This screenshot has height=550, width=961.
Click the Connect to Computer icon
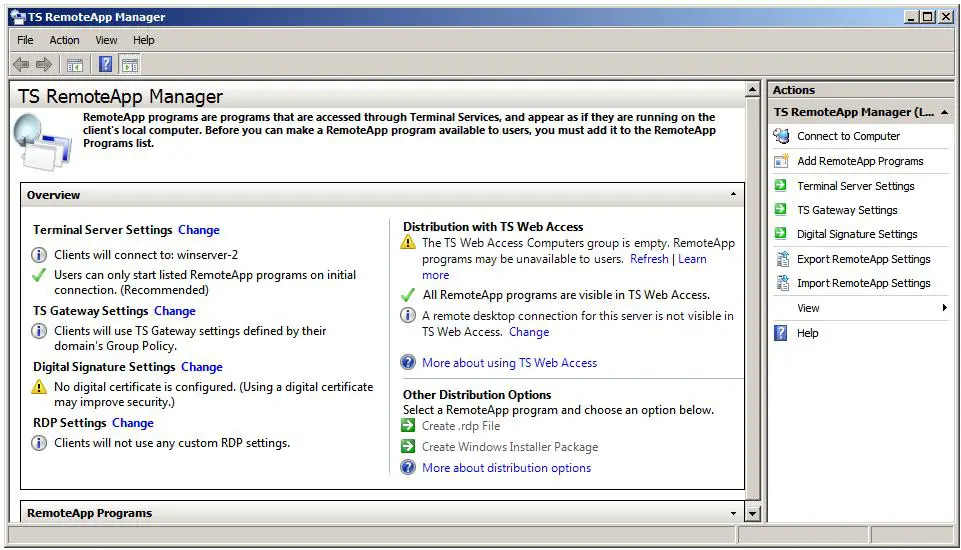point(782,136)
